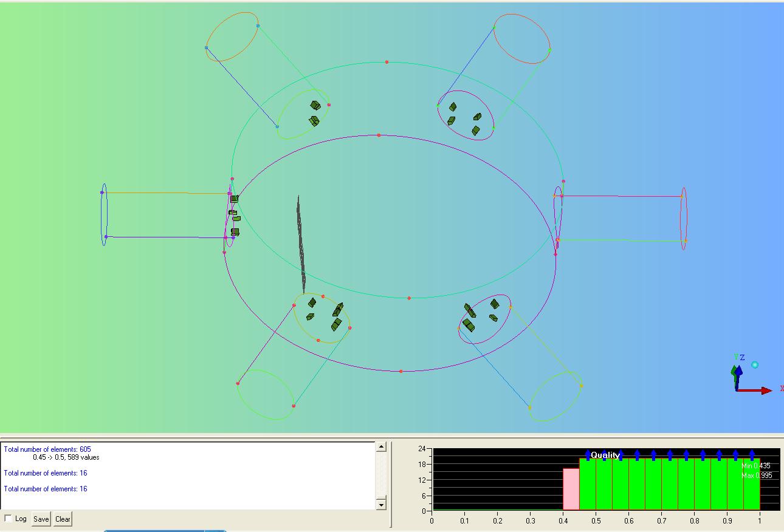This screenshot has width=784, height=532.
Task: Click the blue arrow above the 0.45–0.5 bar
Action: click(588, 455)
